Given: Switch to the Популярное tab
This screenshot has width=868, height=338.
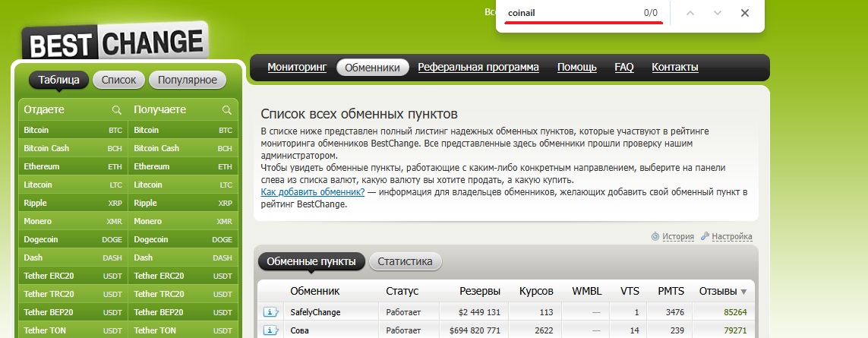Looking at the screenshot, I should [x=187, y=80].
